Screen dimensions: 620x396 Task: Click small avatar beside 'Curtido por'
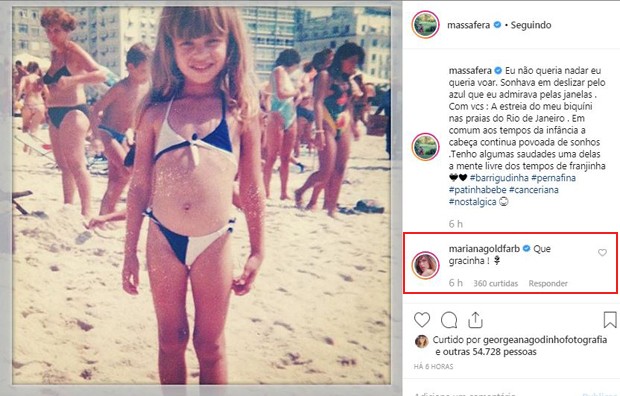[x=422, y=341]
